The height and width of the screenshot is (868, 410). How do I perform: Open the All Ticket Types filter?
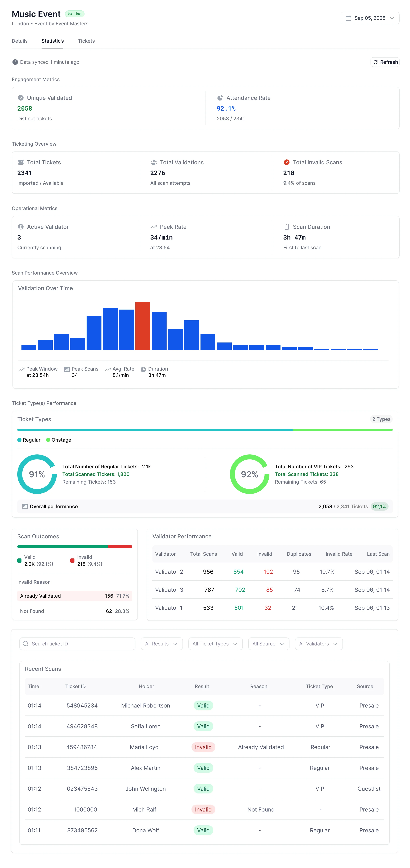point(215,644)
